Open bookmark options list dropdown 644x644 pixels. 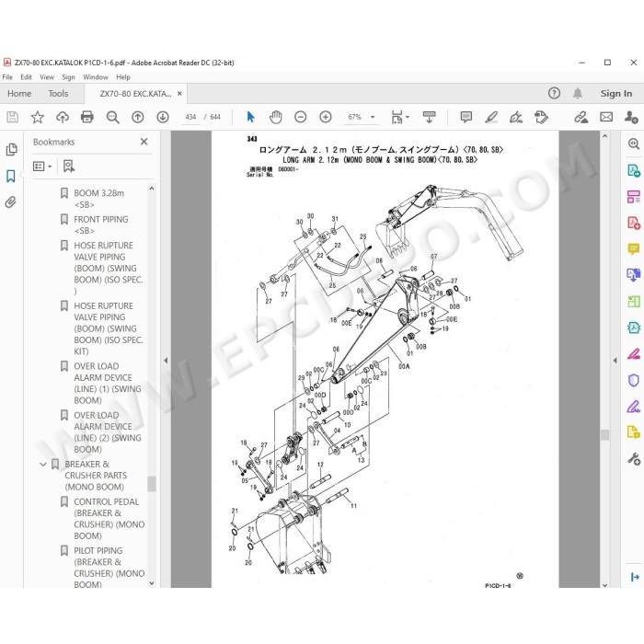[42, 167]
